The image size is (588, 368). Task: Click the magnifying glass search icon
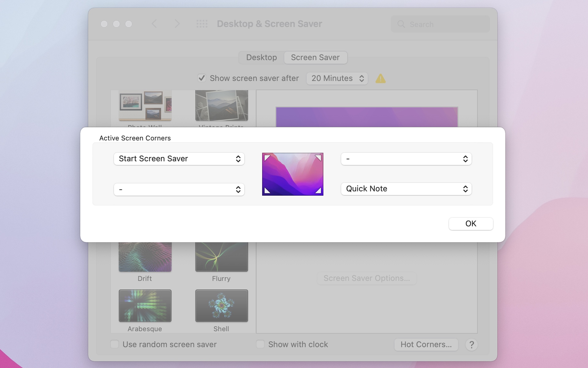point(401,24)
